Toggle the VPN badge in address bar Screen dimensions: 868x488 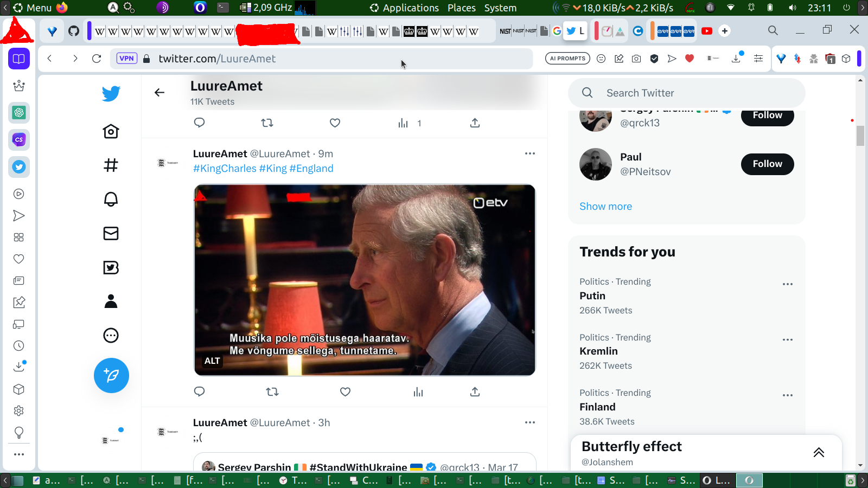click(127, 59)
